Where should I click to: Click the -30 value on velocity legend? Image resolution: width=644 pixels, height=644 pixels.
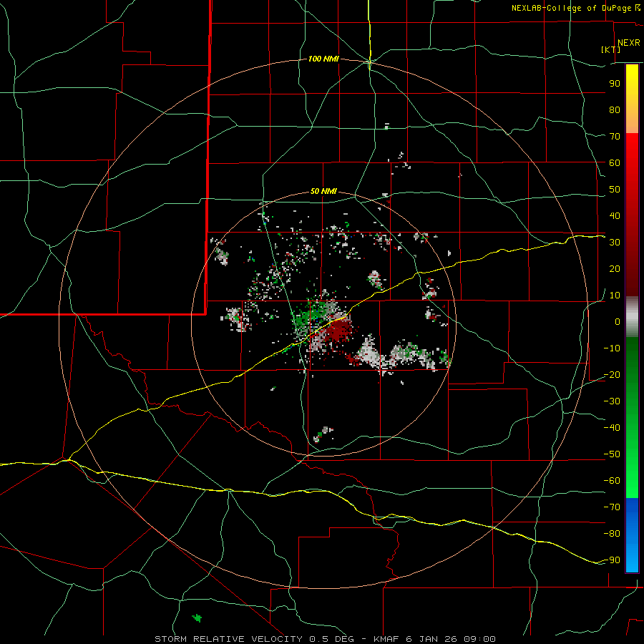(x=612, y=401)
